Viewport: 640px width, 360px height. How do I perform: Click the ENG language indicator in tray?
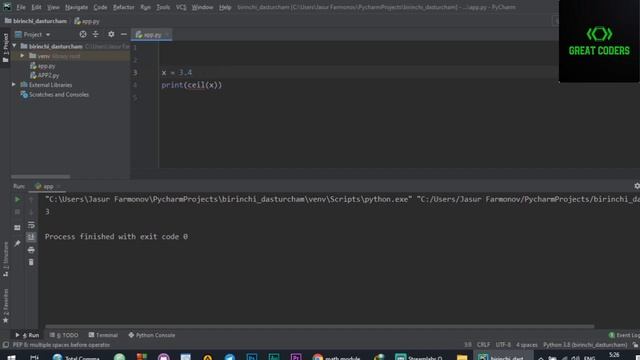[589, 357]
